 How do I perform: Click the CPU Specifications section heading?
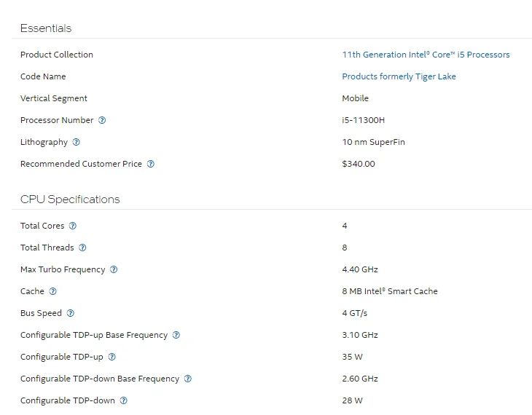[70, 199]
